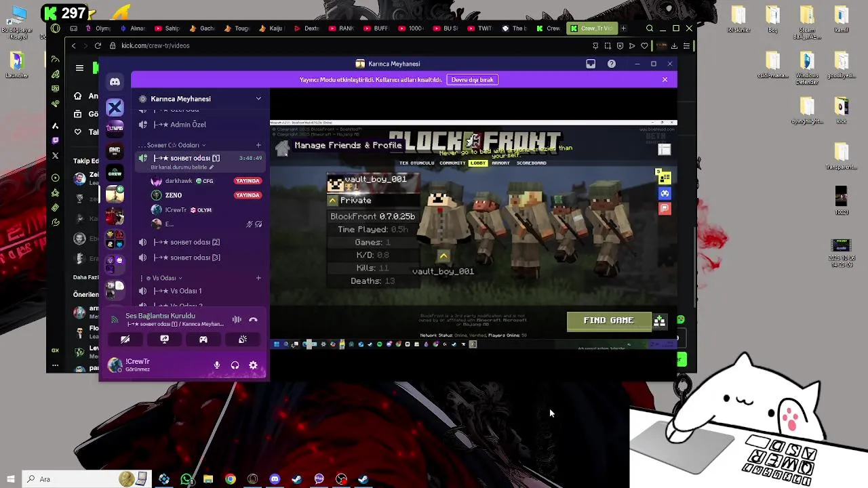Open browser tab search magnifier icon
This screenshot has width=868, height=488.
click(x=650, y=28)
